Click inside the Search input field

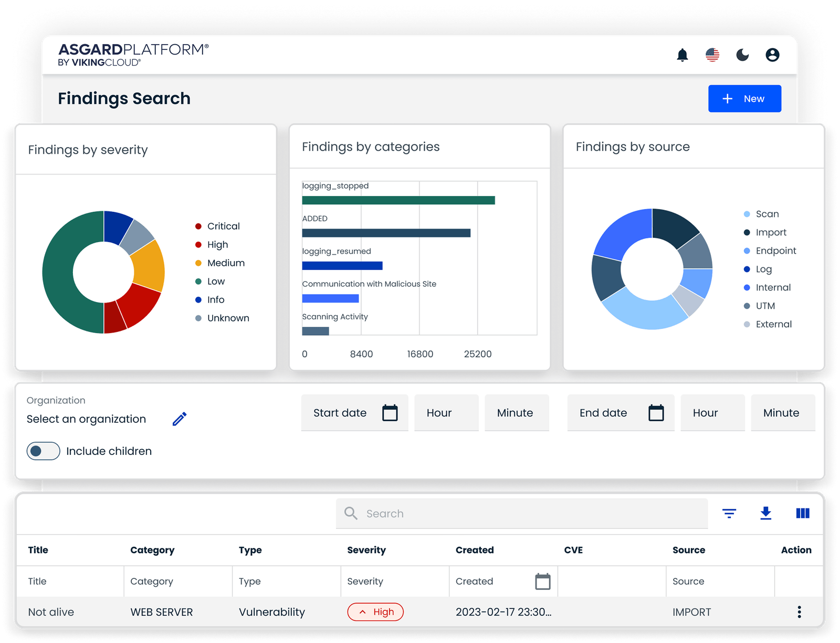tap(522, 513)
